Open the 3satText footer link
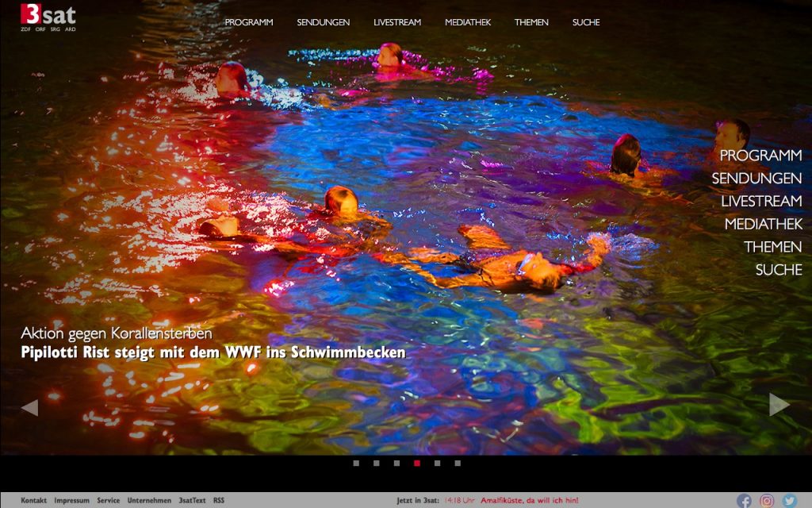This screenshot has width=812, height=508. click(192, 500)
